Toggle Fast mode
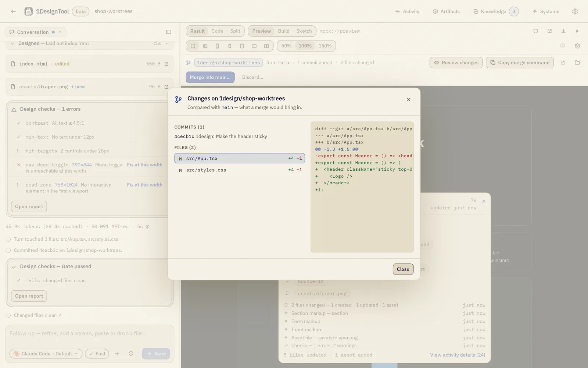 pyautogui.click(x=97, y=354)
